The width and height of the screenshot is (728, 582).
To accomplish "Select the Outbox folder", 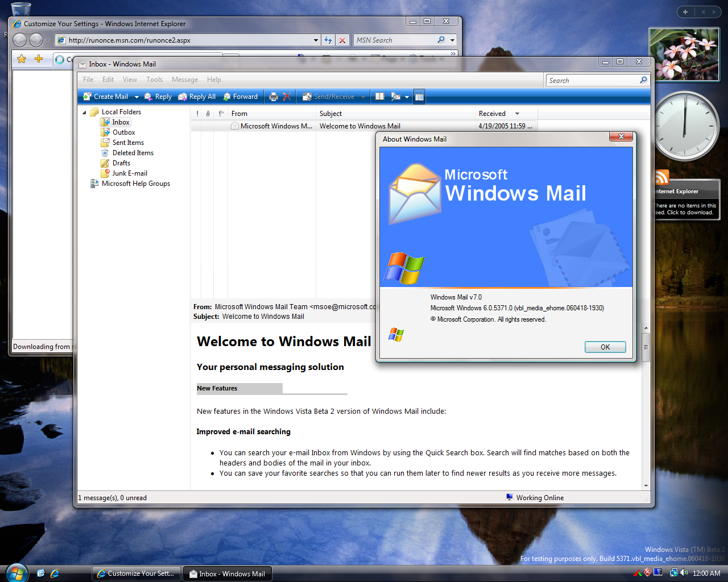I will [x=123, y=132].
